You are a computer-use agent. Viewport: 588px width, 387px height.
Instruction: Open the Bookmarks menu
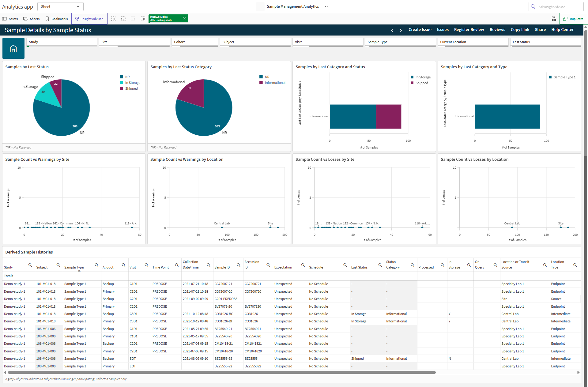[57, 19]
